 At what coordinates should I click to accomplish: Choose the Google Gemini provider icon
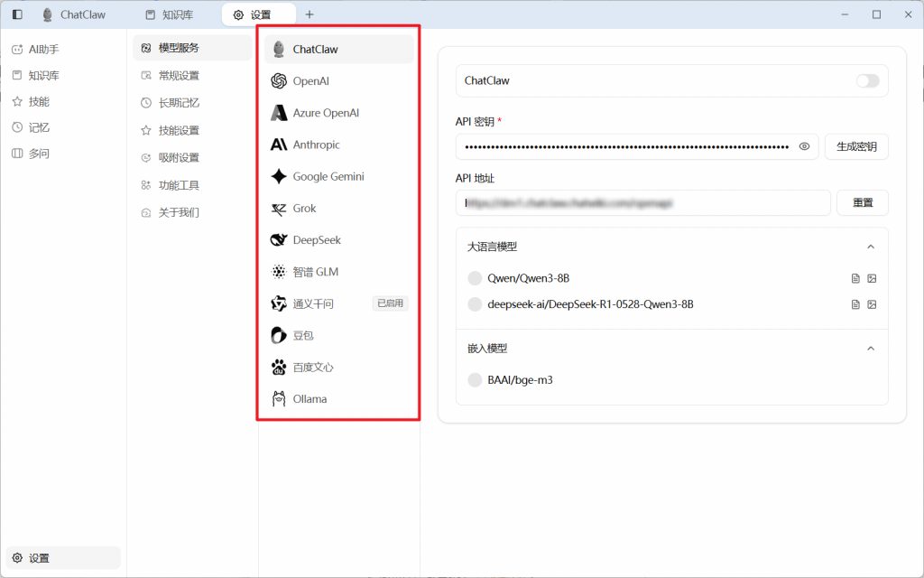[x=279, y=177]
